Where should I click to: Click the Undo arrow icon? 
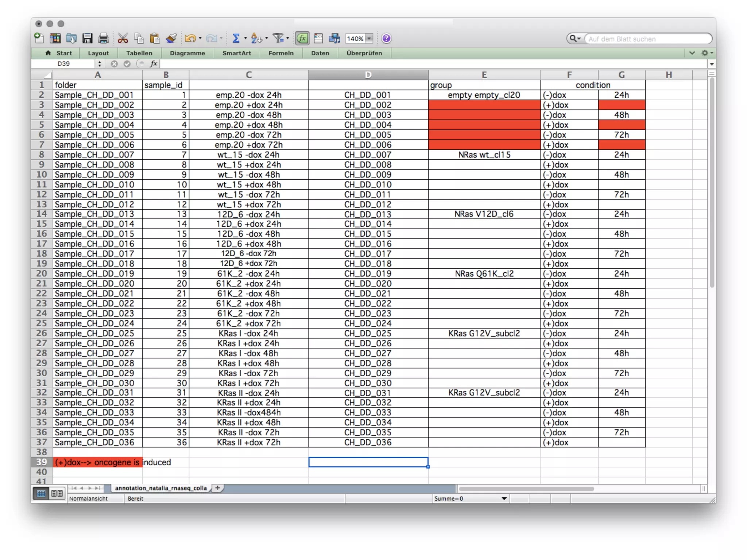(x=190, y=38)
